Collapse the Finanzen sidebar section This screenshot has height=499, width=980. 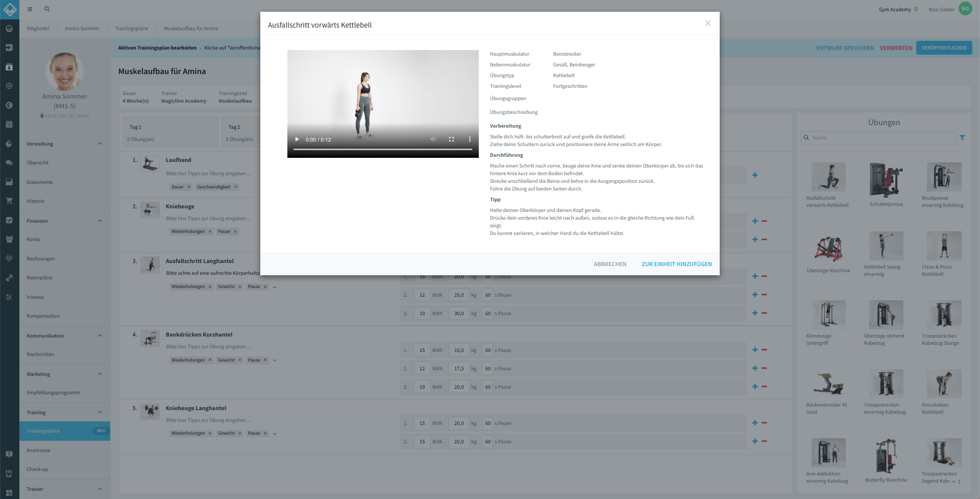[100, 221]
